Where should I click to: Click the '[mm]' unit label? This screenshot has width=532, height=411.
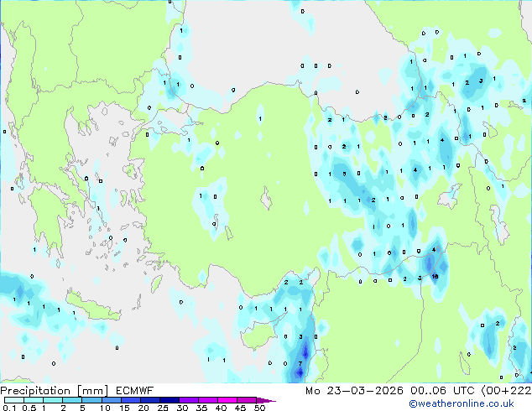pyautogui.click(x=92, y=391)
